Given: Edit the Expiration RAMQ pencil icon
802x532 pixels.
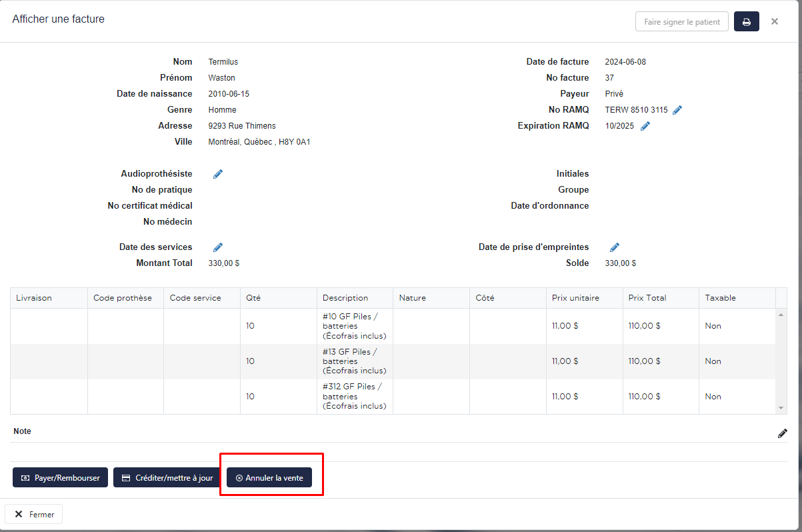Looking at the screenshot, I should (645, 126).
